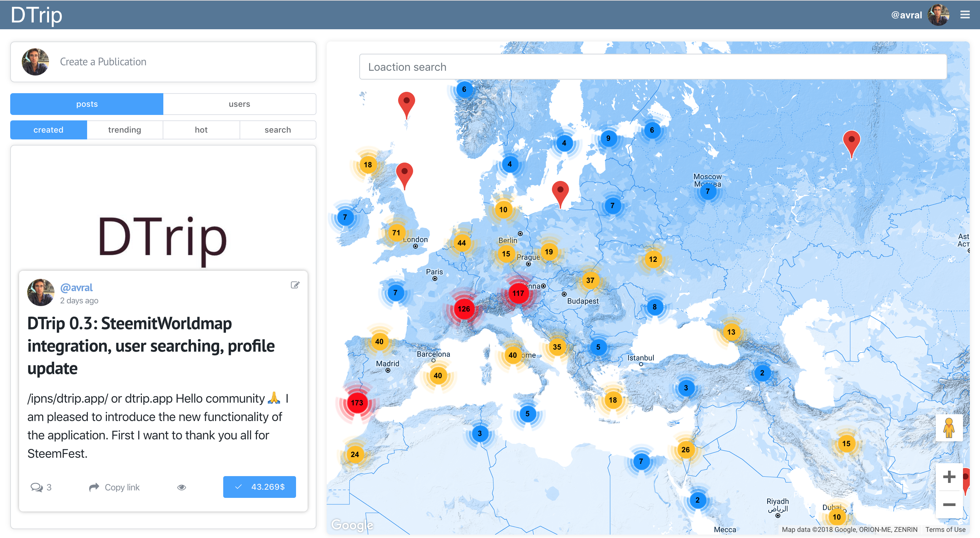The image size is (980, 538).
Task: Click the edit post pencil icon
Action: (x=295, y=285)
